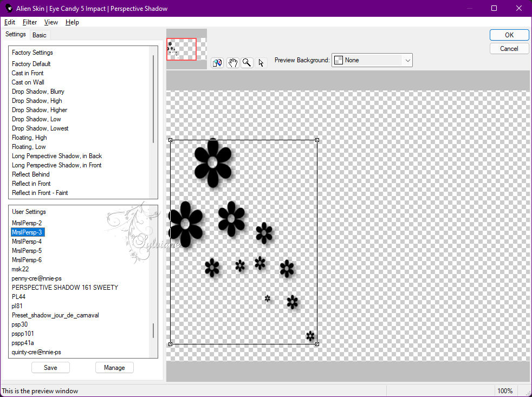
Task: Click the Alien Skin app icon in title bar
Action: point(9,8)
